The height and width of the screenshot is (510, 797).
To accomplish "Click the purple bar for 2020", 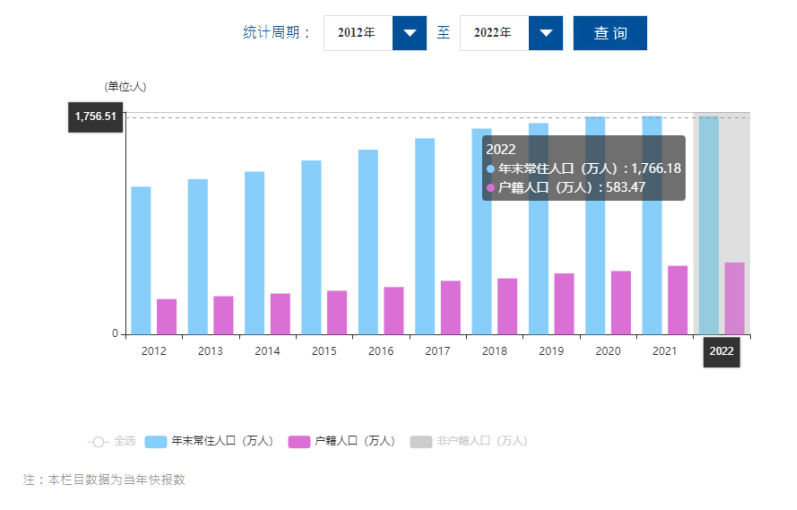I will 621,302.
